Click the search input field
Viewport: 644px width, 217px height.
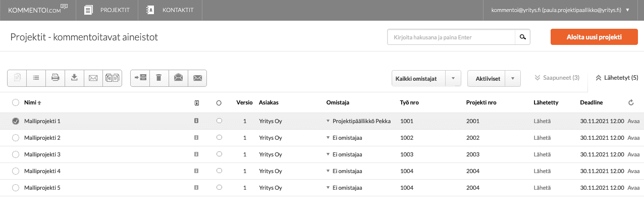[x=451, y=37]
